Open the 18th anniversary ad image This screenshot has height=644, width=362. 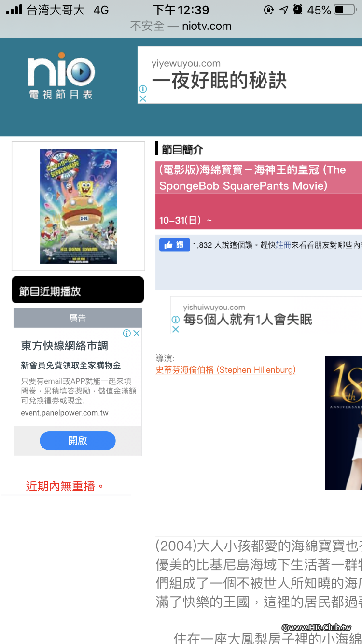343,422
